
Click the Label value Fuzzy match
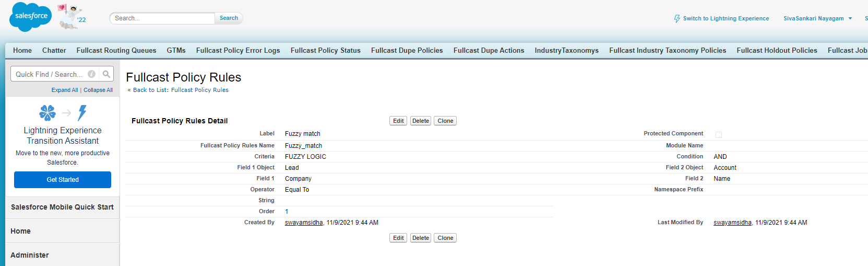coord(303,134)
